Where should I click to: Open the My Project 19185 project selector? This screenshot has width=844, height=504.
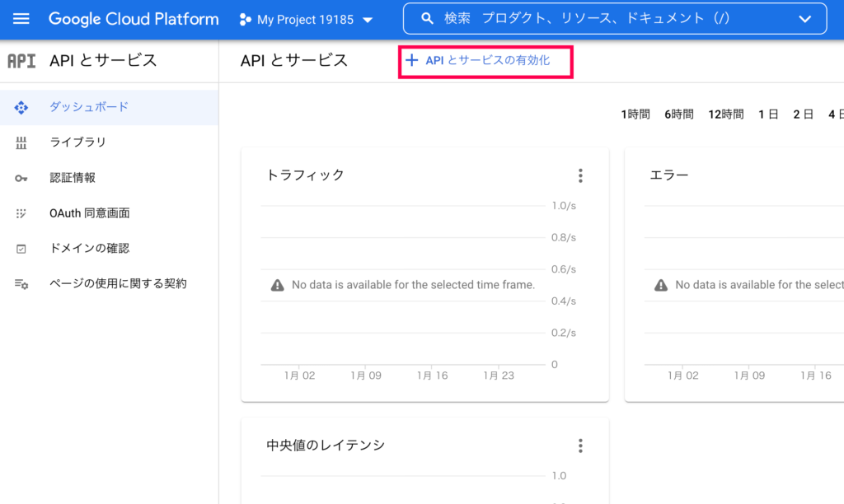[307, 20]
